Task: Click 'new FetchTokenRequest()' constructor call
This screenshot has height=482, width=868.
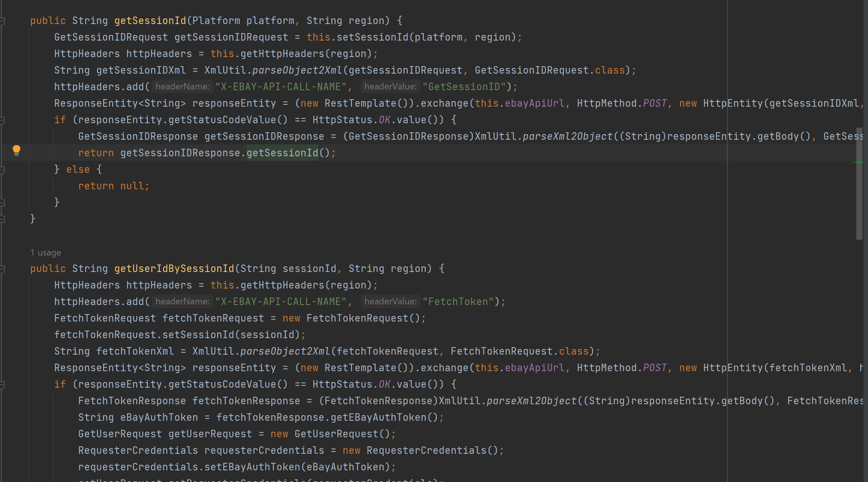Action: 351,318
